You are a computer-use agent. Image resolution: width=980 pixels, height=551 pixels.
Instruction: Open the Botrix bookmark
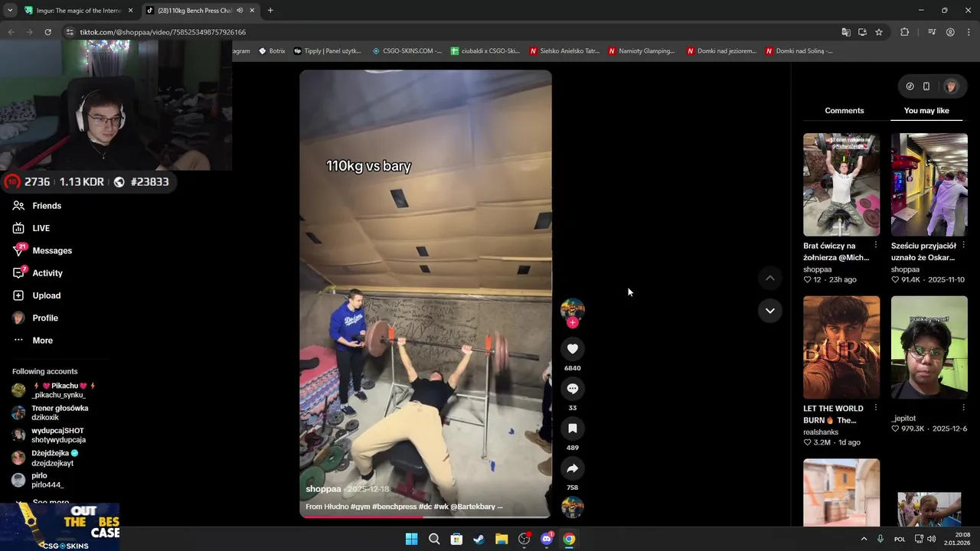pyautogui.click(x=273, y=51)
